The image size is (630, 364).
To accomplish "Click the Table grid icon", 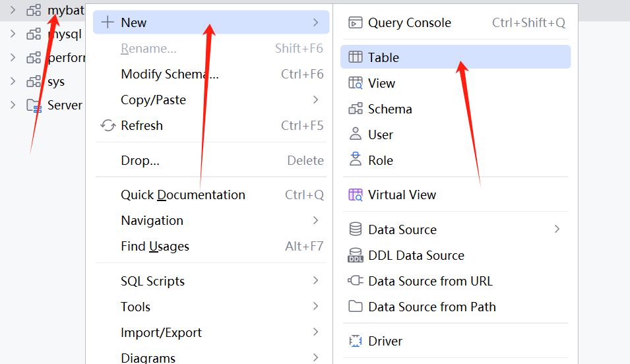I will click(x=355, y=57).
